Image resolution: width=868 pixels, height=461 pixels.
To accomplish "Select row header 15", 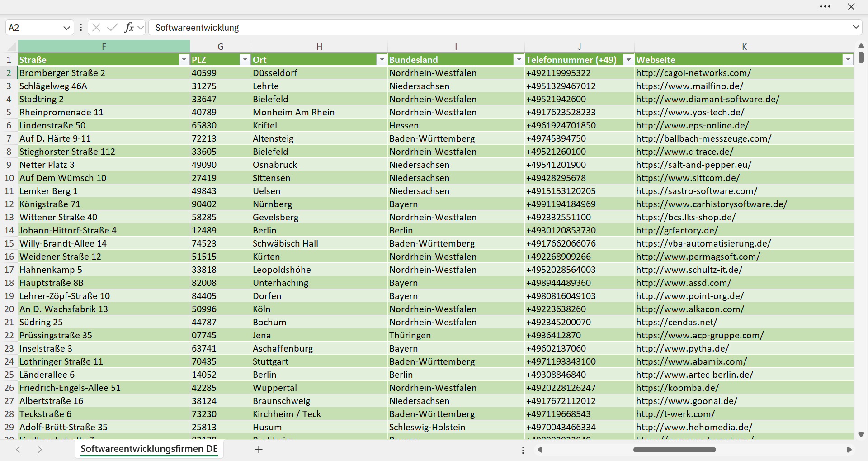I will coord(9,243).
